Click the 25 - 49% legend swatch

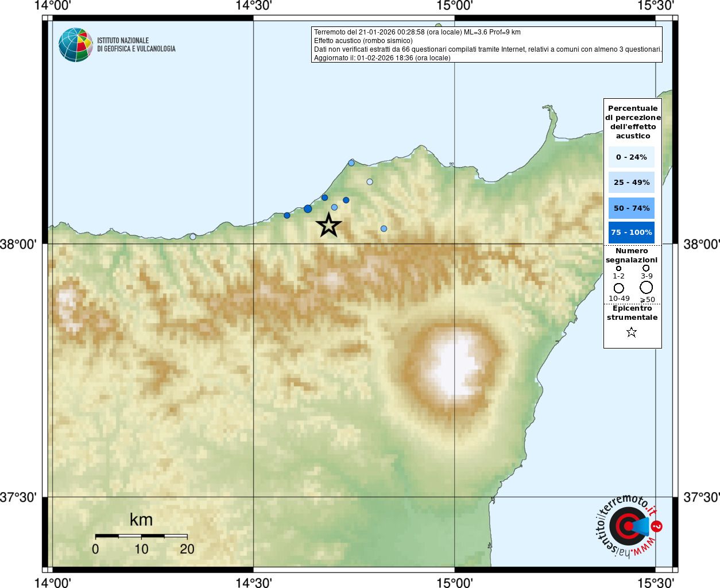coord(632,182)
